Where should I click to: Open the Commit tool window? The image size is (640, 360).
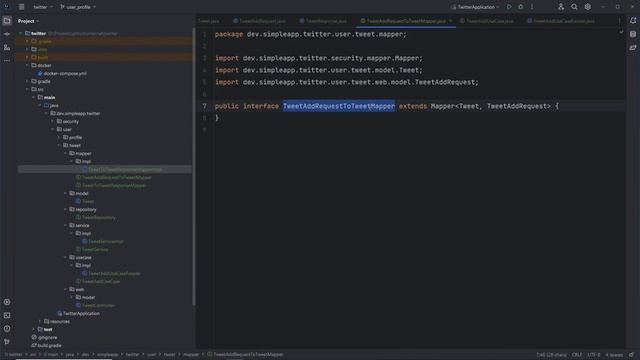(7, 34)
